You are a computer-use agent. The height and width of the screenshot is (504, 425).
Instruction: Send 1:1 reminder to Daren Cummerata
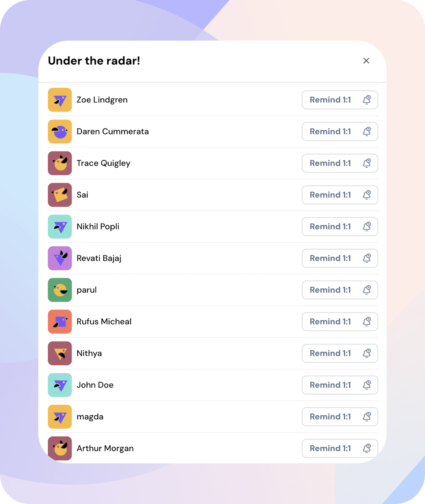tap(340, 132)
